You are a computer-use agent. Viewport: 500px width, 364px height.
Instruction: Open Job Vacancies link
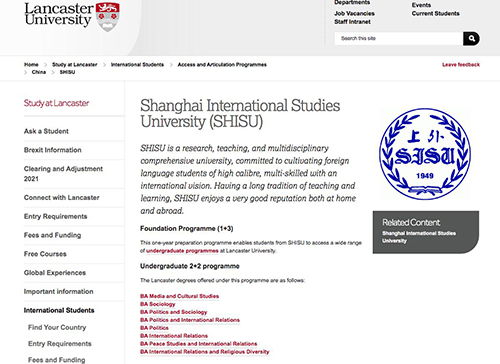(x=354, y=14)
